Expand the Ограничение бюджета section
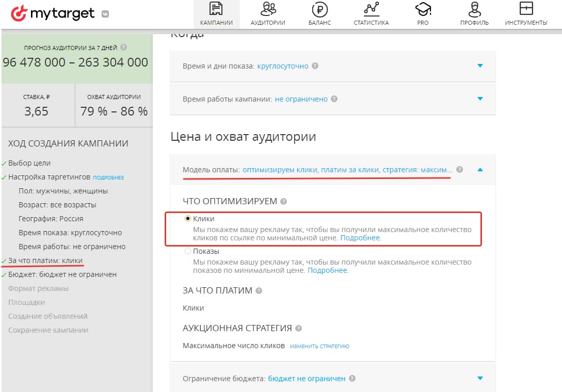This screenshot has width=562, height=392. 480,378
